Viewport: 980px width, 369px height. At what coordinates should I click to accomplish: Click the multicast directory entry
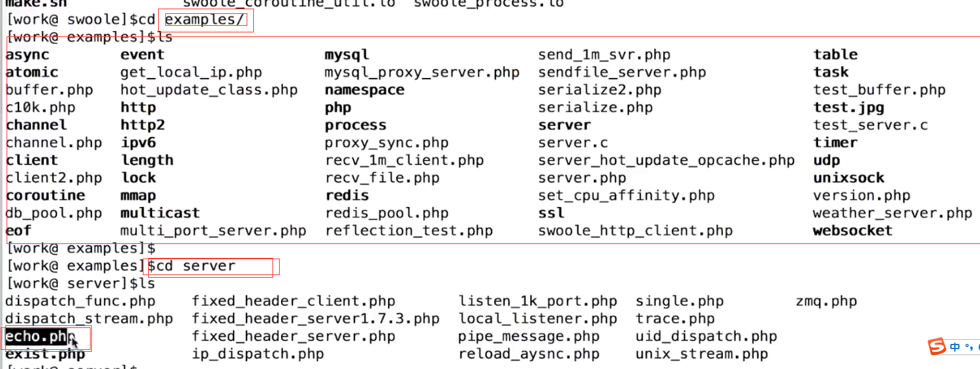pos(160,213)
